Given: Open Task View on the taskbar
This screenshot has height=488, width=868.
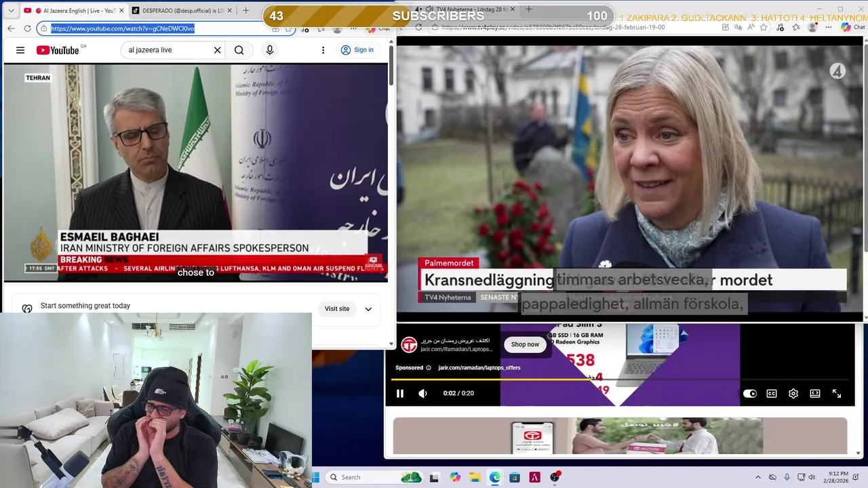Looking at the screenshot, I should pos(434,477).
